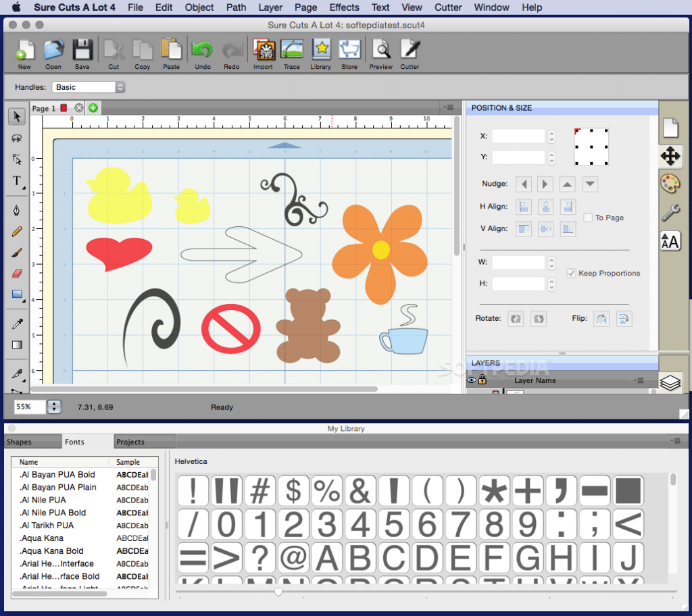Open the Text settings AA panel
This screenshot has height=616, width=692.
[670, 241]
